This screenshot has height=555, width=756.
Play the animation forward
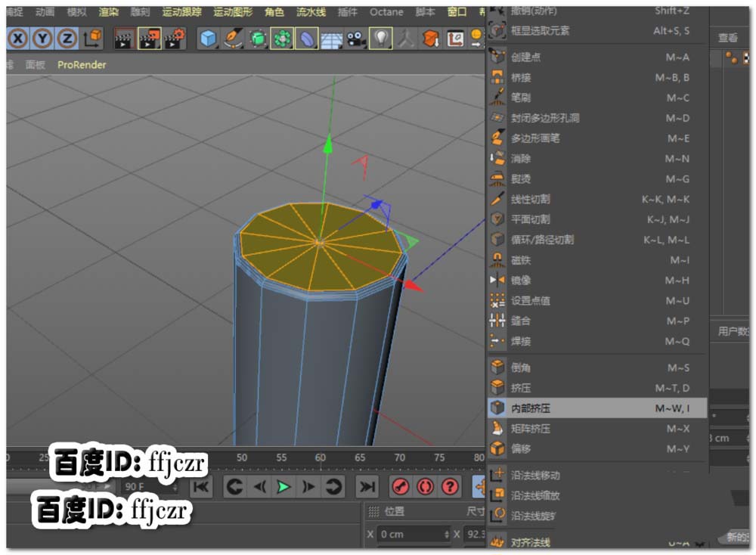[x=283, y=487]
